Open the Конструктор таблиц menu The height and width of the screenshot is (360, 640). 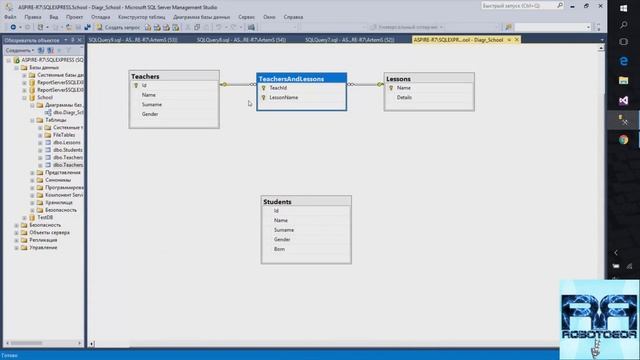click(x=142, y=17)
